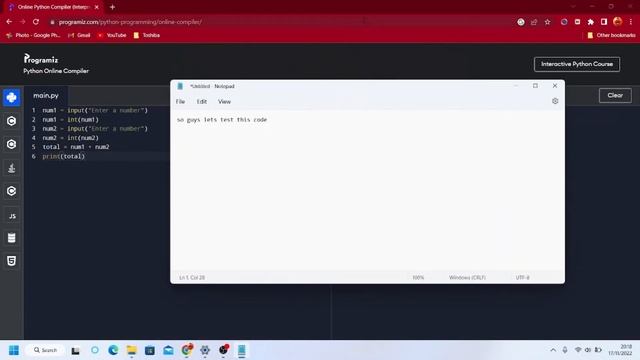The image size is (640, 360).
Task: Go back in the Chrome browser
Action: [x=9, y=22]
